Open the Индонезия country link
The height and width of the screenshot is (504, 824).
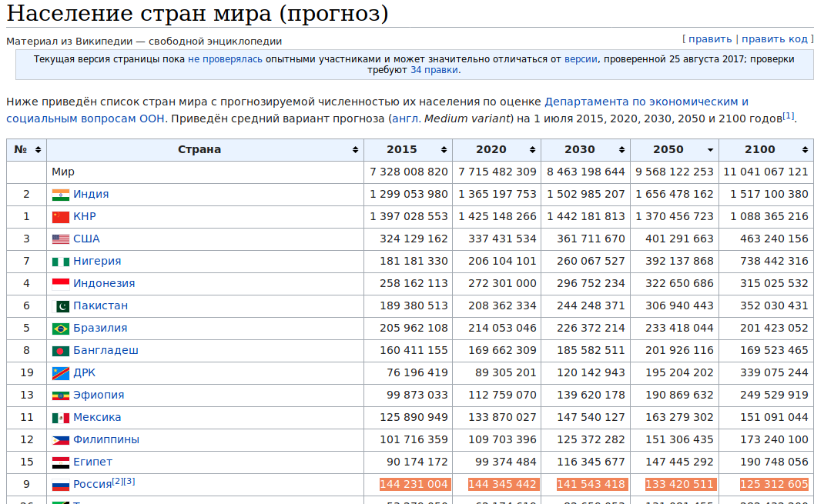coord(104,284)
